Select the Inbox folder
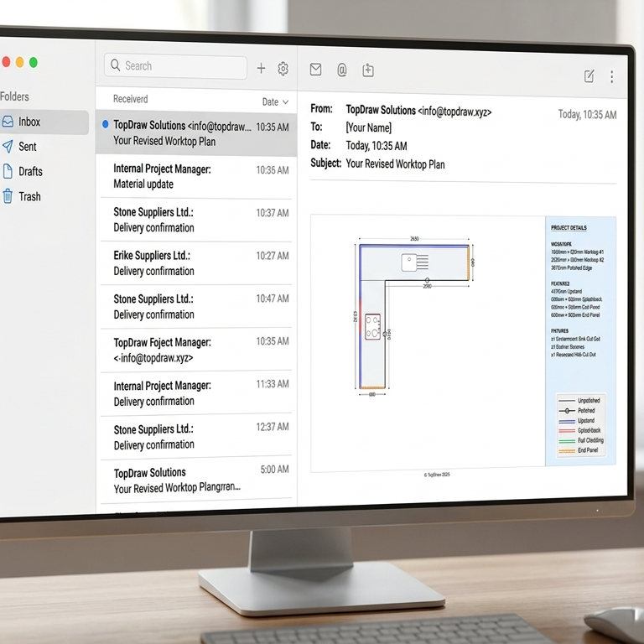The image size is (644, 644). (x=44, y=122)
